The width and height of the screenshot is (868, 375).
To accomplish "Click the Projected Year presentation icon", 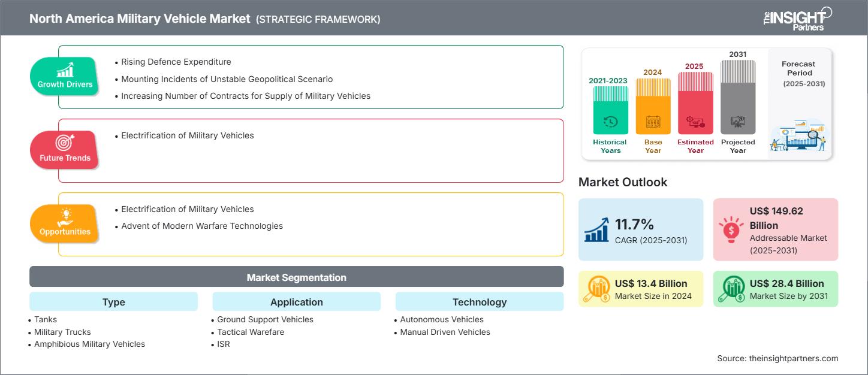I will (x=738, y=122).
